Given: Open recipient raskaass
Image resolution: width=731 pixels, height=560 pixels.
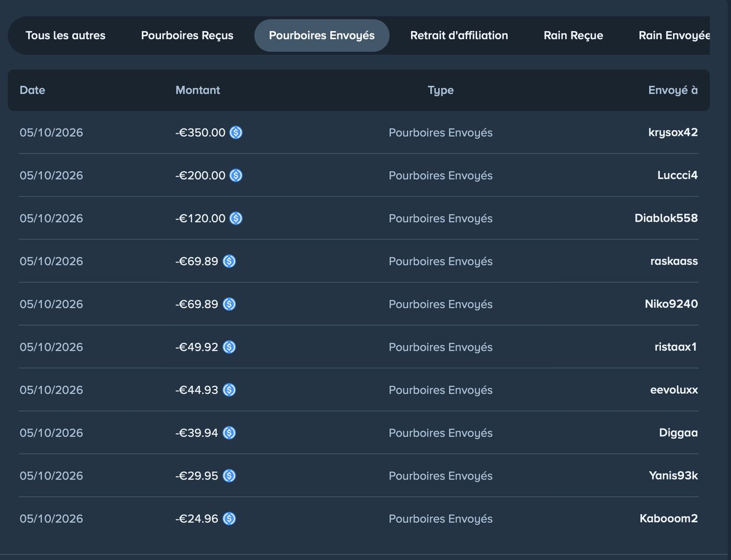Looking at the screenshot, I should point(674,261).
